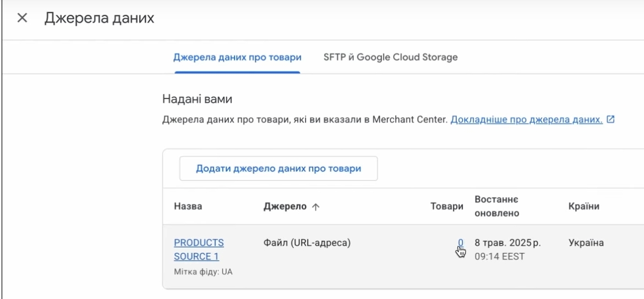Image resolution: width=644 pixels, height=299 pixels.
Task: Click the Назва column header
Action: coord(188,206)
